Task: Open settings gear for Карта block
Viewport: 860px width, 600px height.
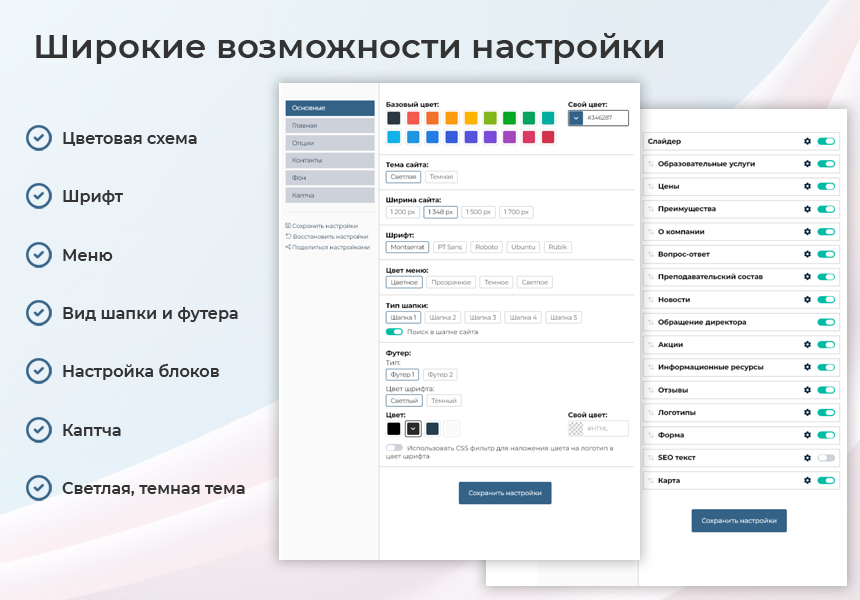Action: coord(807,480)
